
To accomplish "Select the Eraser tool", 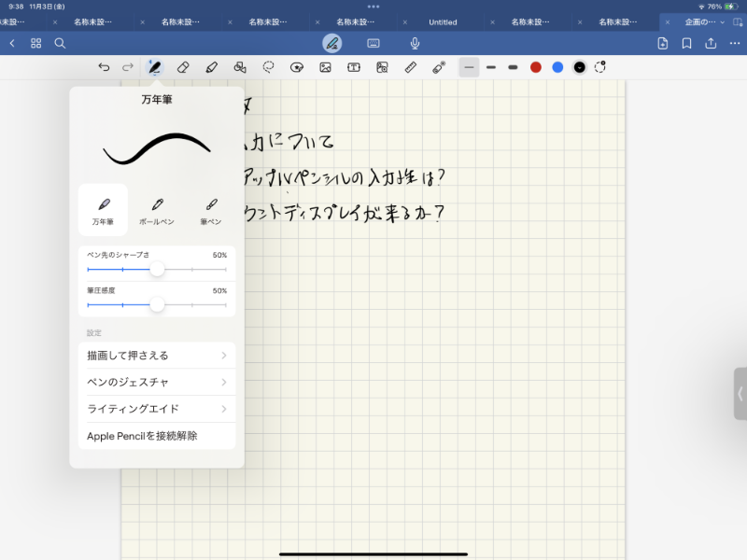I will pyautogui.click(x=182, y=67).
